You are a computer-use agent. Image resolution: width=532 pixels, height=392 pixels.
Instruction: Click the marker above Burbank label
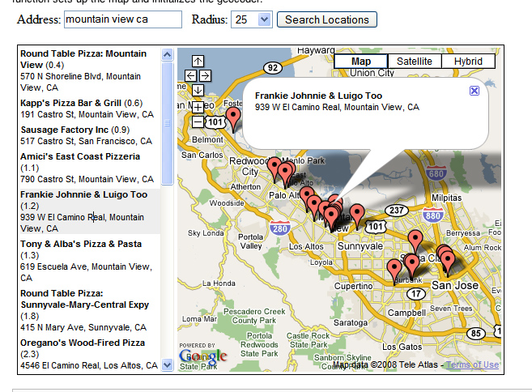coord(394,269)
